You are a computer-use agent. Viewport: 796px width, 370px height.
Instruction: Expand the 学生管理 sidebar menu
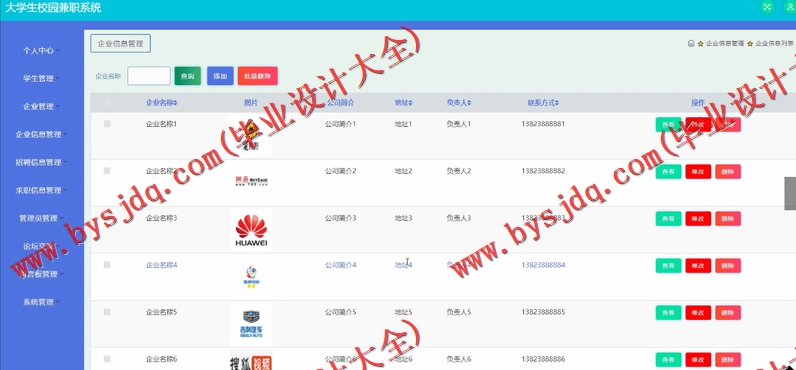pos(41,79)
